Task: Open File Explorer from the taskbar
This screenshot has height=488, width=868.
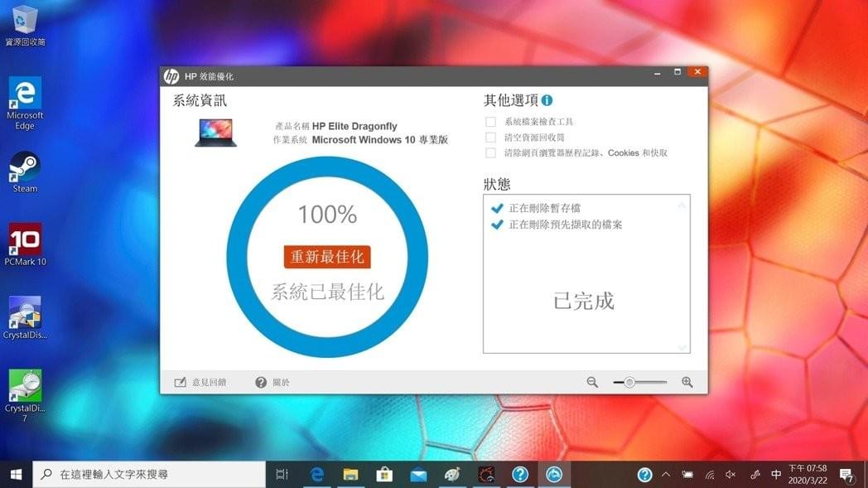Action: pos(350,475)
